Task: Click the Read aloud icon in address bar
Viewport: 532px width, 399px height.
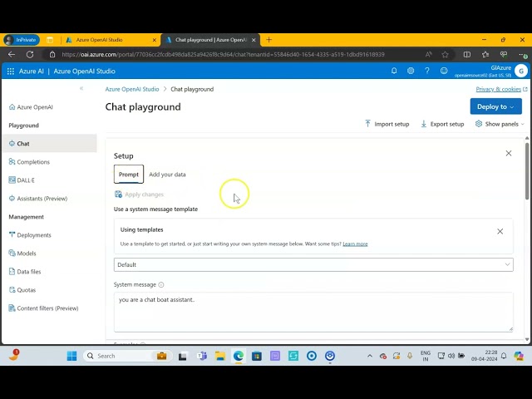Action: (429, 54)
